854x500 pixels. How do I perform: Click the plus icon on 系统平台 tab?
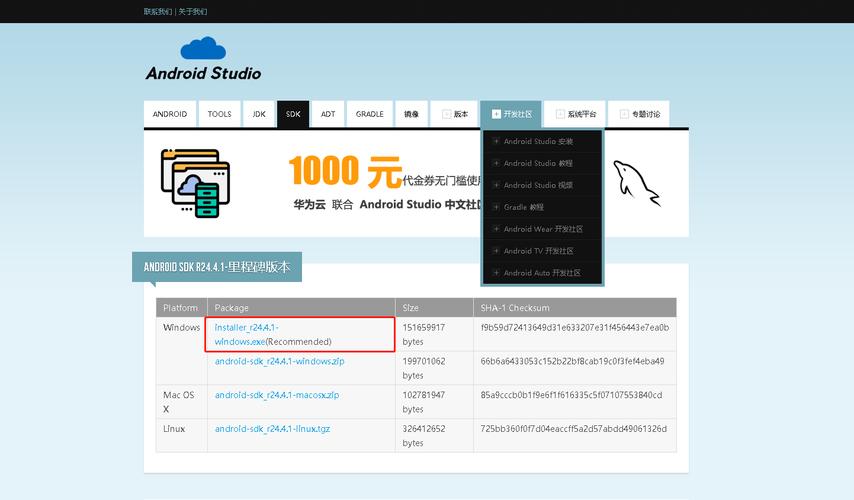click(560, 114)
